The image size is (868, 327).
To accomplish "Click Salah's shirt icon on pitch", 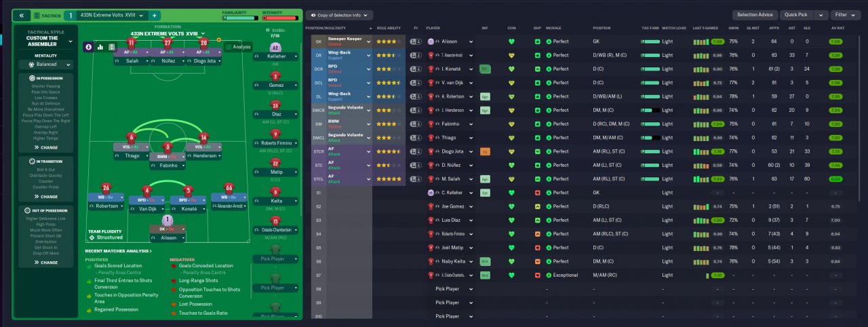I will [131, 43].
